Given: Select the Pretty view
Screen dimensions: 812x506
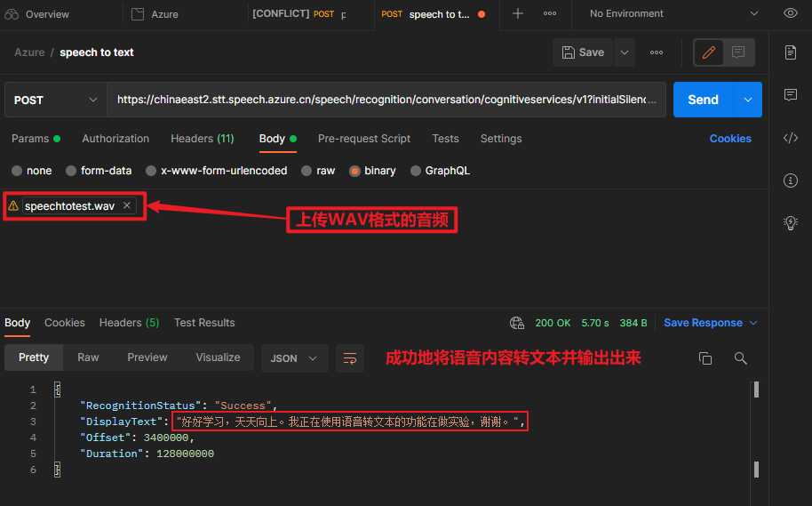Looking at the screenshot, I should (34, 357).
